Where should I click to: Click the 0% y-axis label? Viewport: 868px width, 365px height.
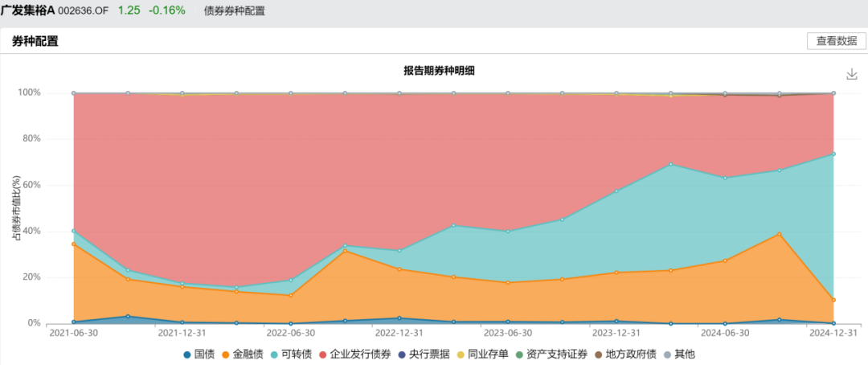[35, 323]
